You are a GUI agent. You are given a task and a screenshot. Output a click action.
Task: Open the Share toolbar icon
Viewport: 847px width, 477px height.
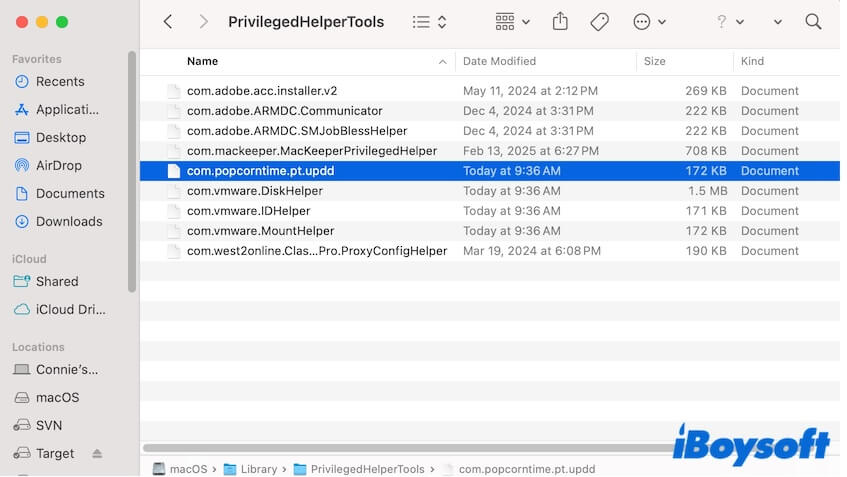pyautogui.click(x=560, y=22)
